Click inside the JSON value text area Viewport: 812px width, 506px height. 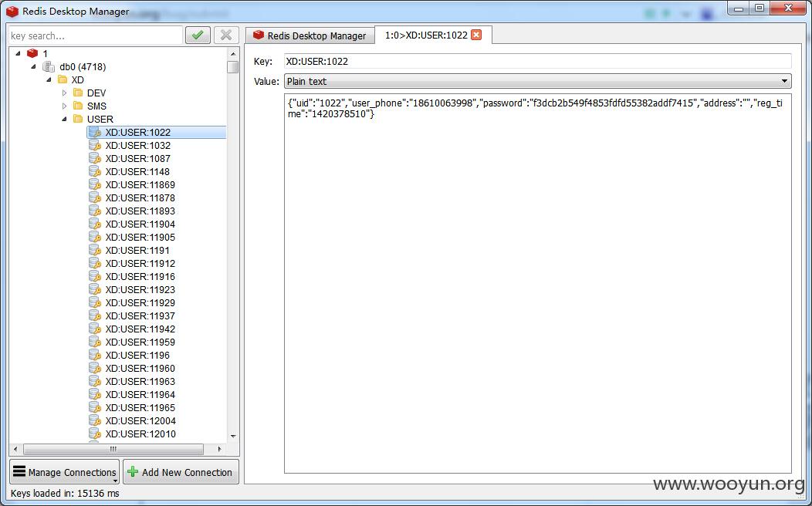(x=537, y=284)
